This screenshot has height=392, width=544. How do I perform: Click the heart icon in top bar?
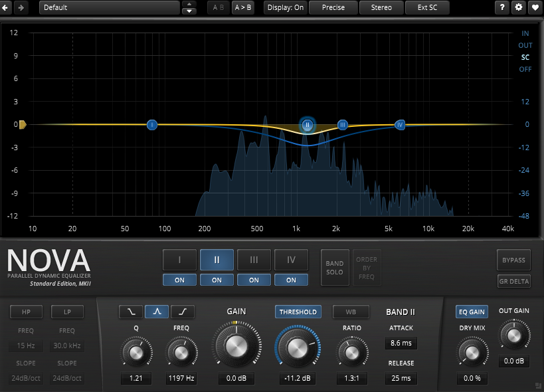pyautogui.click(x=535, y=7)
